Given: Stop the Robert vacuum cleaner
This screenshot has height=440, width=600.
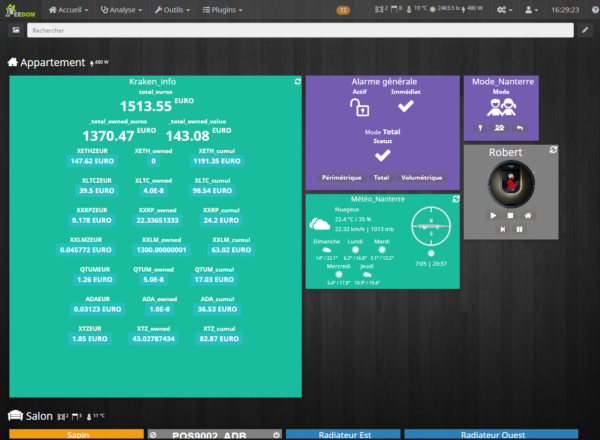Looking at the screenshot, I should point(511,215).
